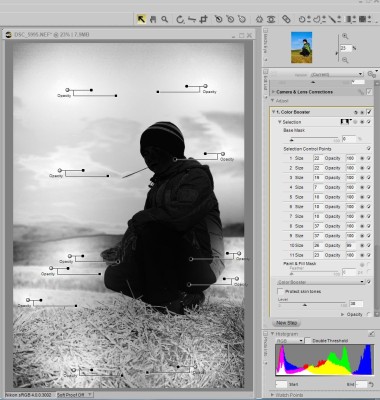
Task: Click the Edit List side tab
Action: [266, 83]
